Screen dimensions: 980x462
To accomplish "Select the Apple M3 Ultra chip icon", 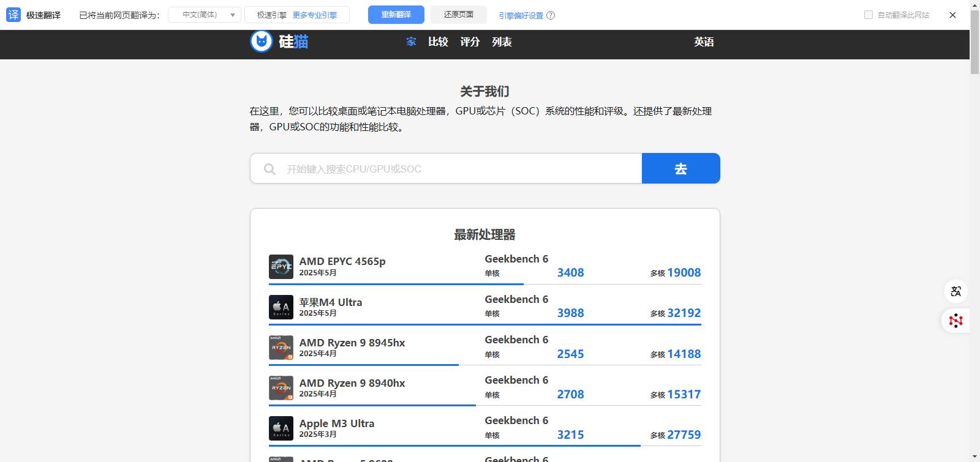I will point(281,428).
